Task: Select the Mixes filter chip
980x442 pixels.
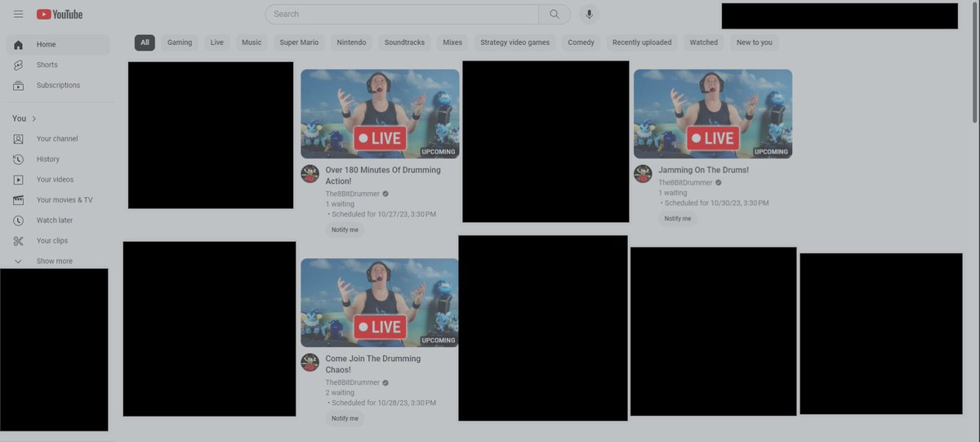Action: 452,42
